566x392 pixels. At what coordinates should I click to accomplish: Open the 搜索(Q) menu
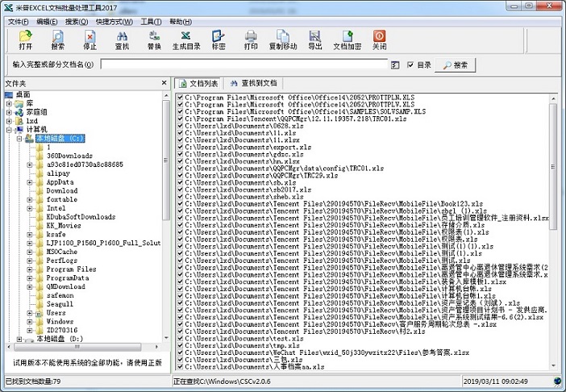(77, 22)
